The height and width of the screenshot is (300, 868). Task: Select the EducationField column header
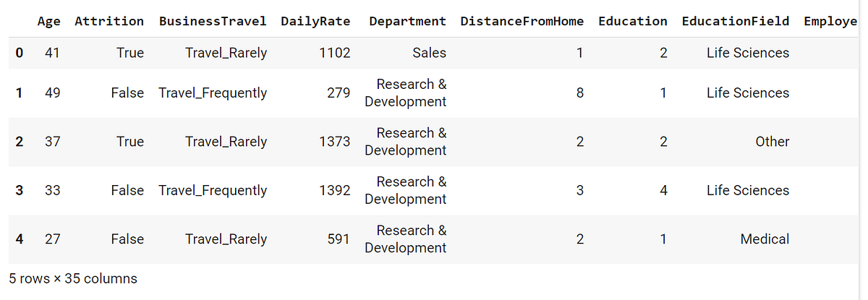(736, 21)
